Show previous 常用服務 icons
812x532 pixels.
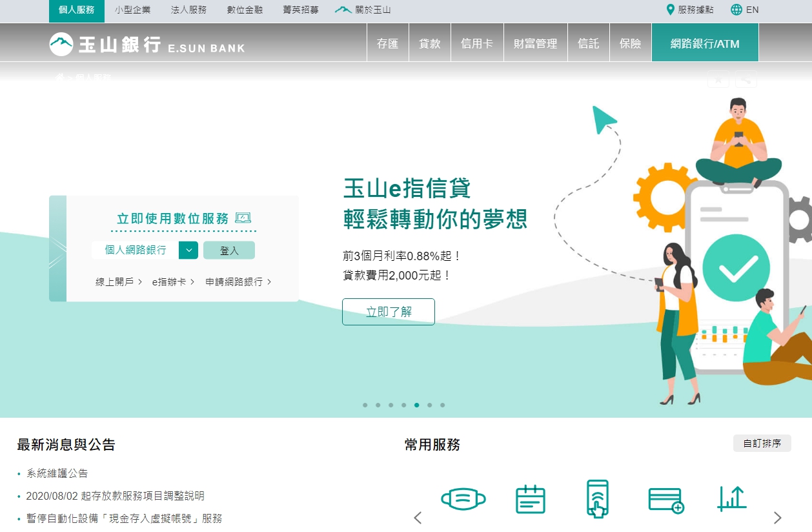coord(418,518)
